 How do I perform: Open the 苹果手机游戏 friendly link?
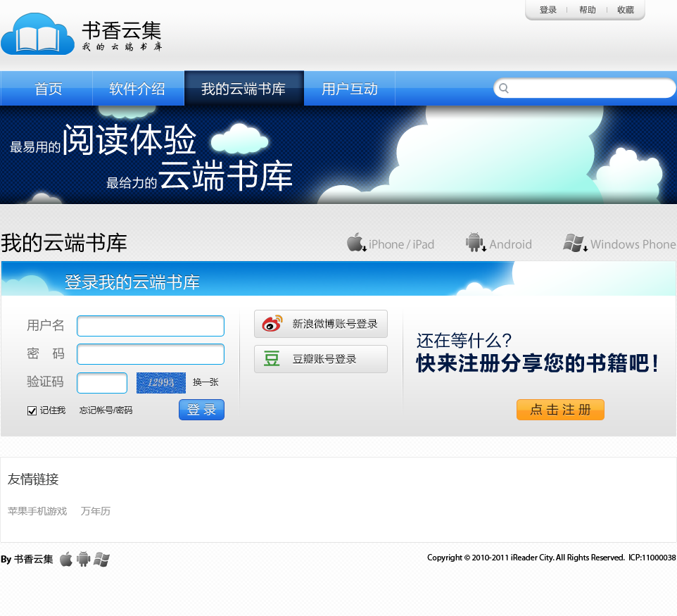(37, 511)
